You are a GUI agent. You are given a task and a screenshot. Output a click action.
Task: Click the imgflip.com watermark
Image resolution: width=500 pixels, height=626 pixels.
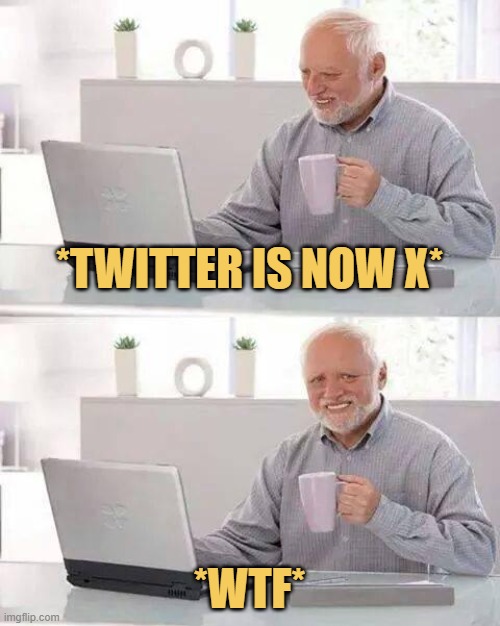(31, 617)
